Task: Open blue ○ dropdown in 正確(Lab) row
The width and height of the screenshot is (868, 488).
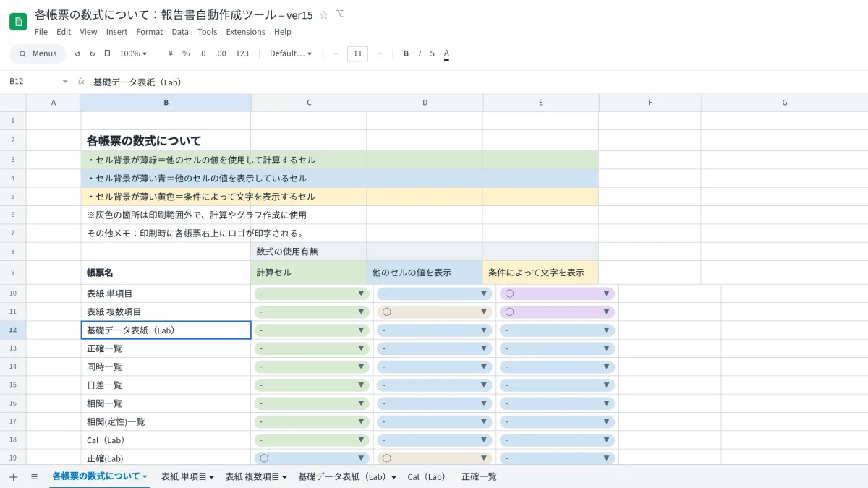Action: 312,458
